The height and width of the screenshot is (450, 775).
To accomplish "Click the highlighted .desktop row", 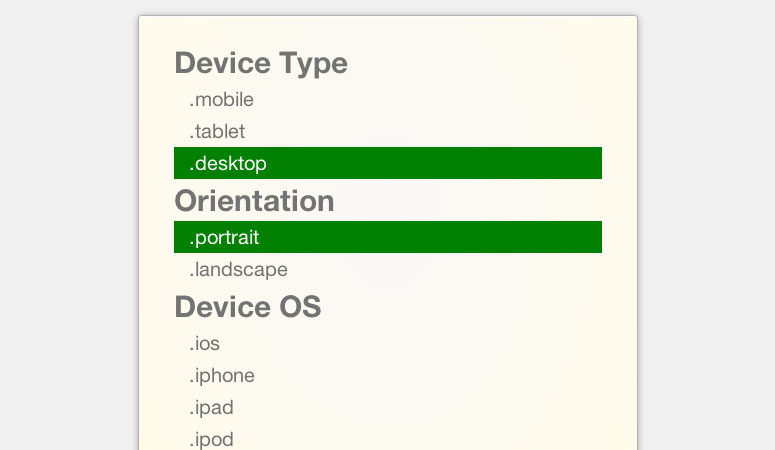I will tap(388, 163).
